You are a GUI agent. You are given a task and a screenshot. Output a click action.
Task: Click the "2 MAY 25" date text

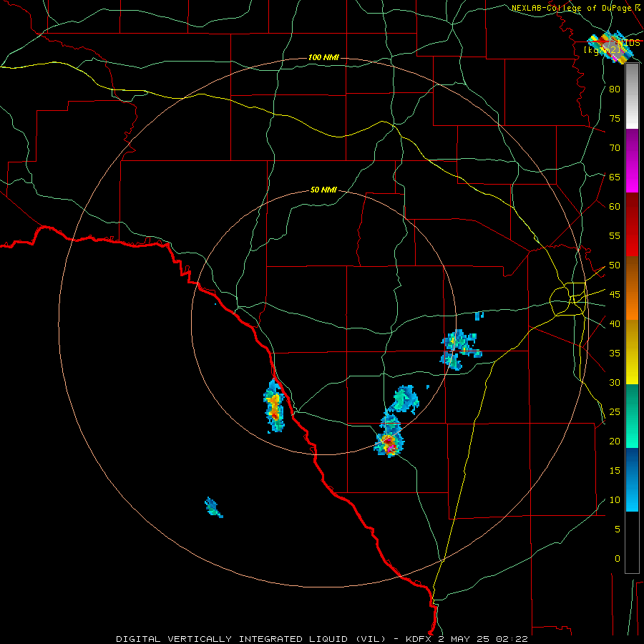click(464, 639)
